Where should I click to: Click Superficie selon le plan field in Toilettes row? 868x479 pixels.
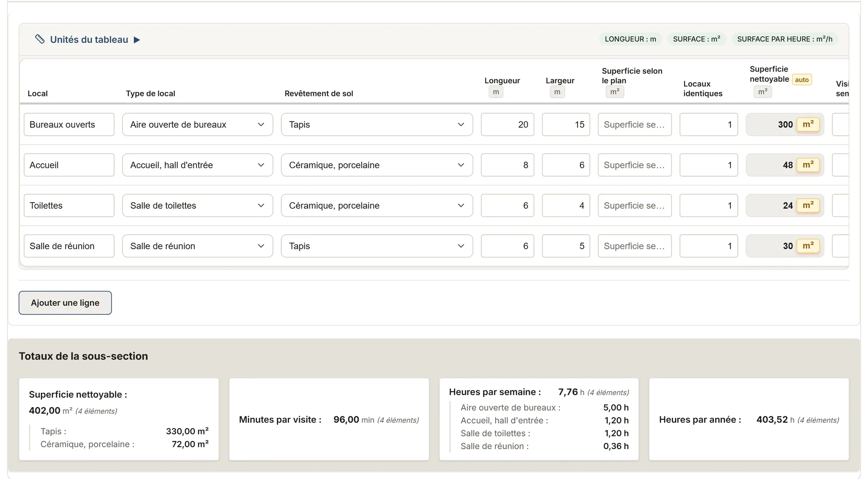(635, 206)
